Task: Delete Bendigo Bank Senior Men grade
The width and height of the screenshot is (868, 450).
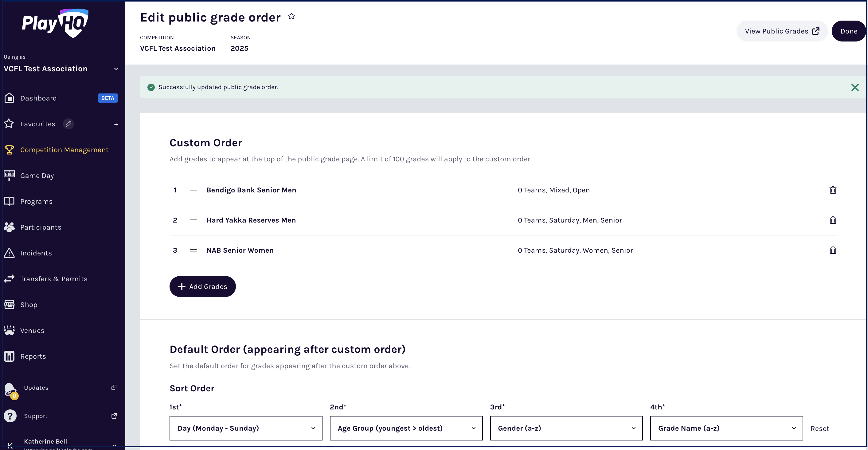Action: pos(833,190)
